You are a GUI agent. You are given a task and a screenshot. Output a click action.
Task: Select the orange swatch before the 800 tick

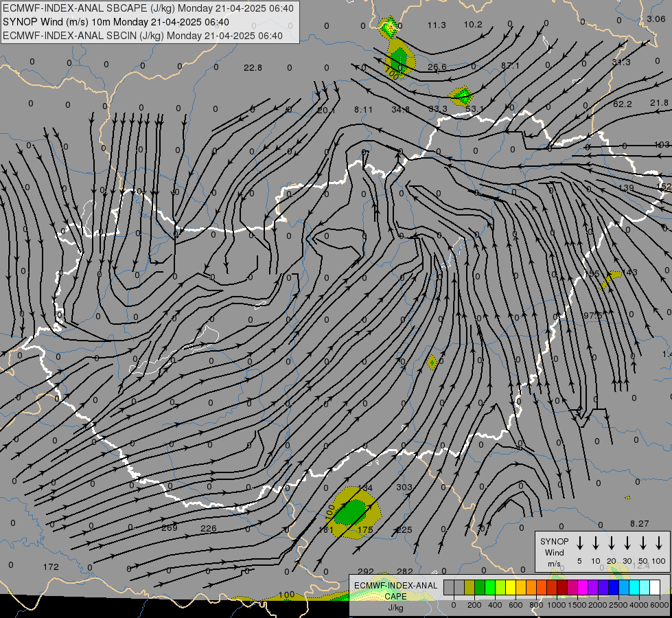point(531,587)
